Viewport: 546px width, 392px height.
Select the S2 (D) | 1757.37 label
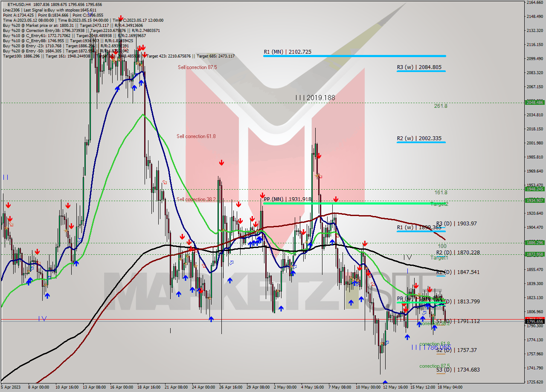(x=456, y=350)
